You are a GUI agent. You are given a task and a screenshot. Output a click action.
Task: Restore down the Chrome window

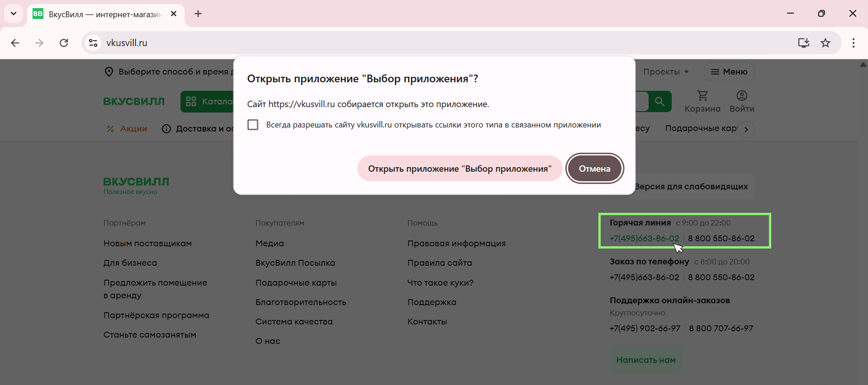click(x=821, y=14)
